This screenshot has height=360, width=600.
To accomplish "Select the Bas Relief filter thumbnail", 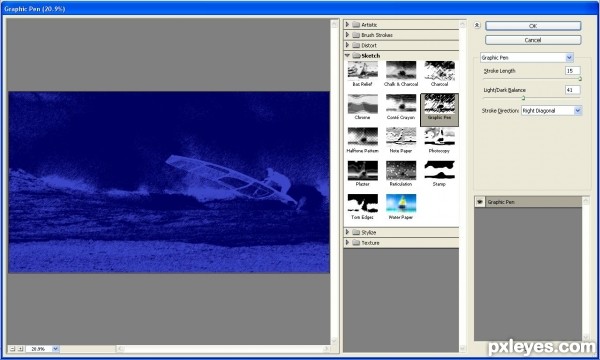I will click(362, 70).
